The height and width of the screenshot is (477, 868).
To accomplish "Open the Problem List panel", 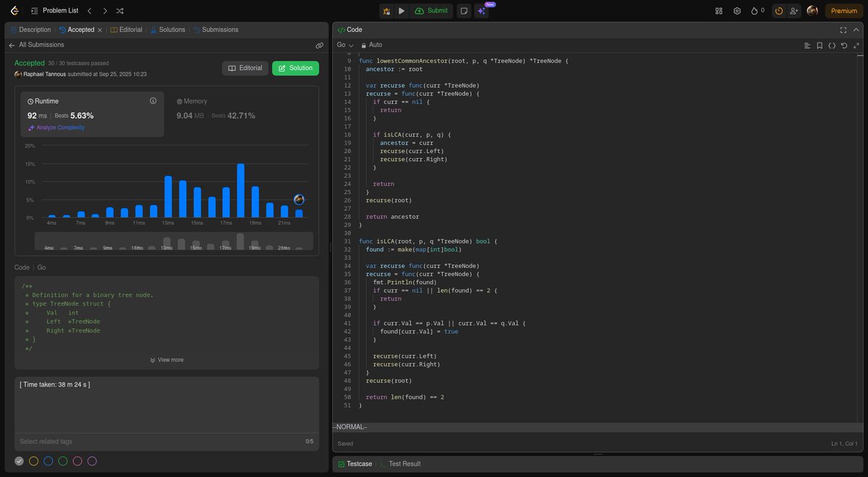I will [x=54, y=11].
